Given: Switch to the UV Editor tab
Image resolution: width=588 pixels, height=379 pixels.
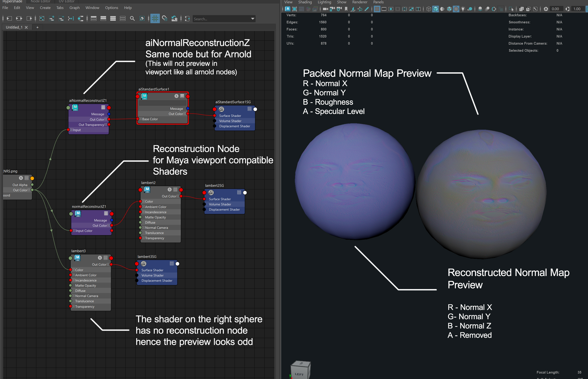Looking at the screenshot, I should point(66,1).
